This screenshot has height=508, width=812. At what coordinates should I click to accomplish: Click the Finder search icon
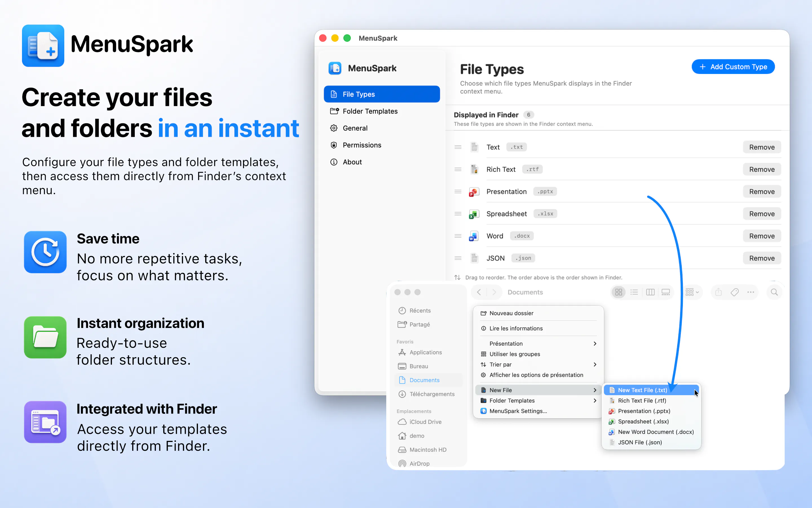[x=774, y=292]
